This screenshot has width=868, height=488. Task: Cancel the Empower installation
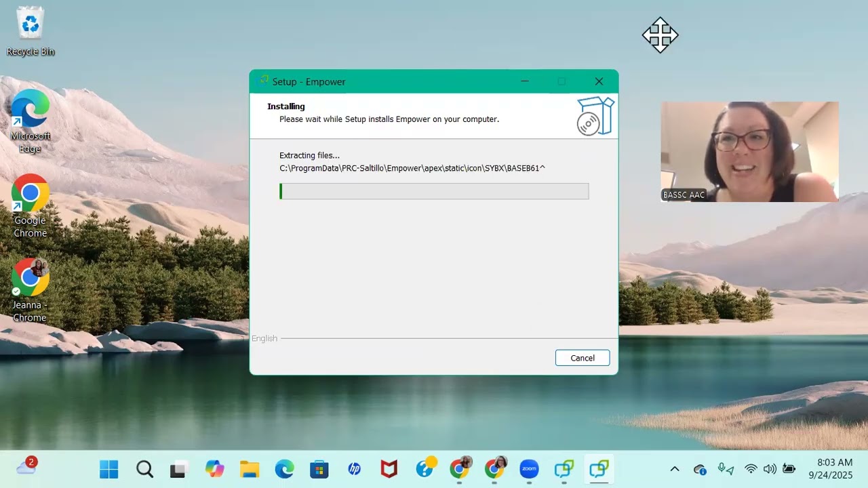(x=583, y=358)
